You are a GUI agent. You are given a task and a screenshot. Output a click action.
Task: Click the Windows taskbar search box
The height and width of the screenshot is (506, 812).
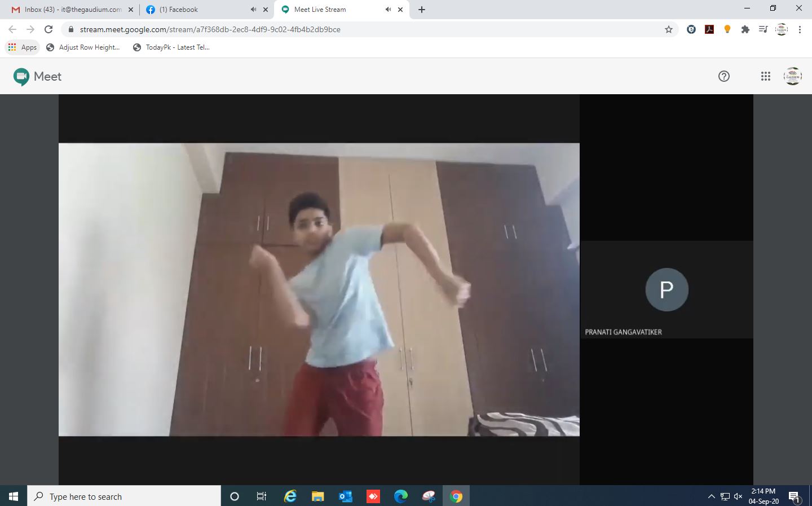click(x=124, y=496)
